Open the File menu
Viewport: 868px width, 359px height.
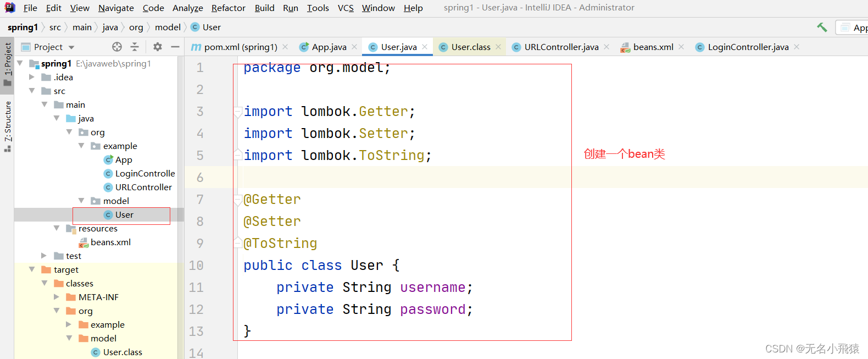(30, 8)
